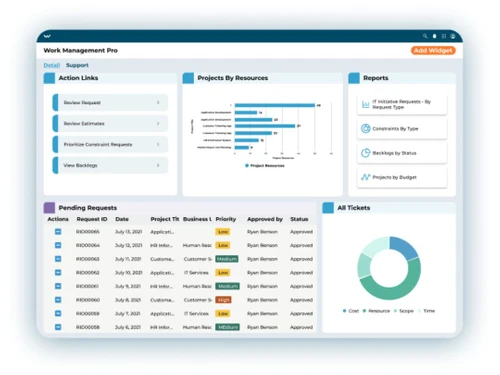Open Backlogs by Status pie icon

coord(366,153)
